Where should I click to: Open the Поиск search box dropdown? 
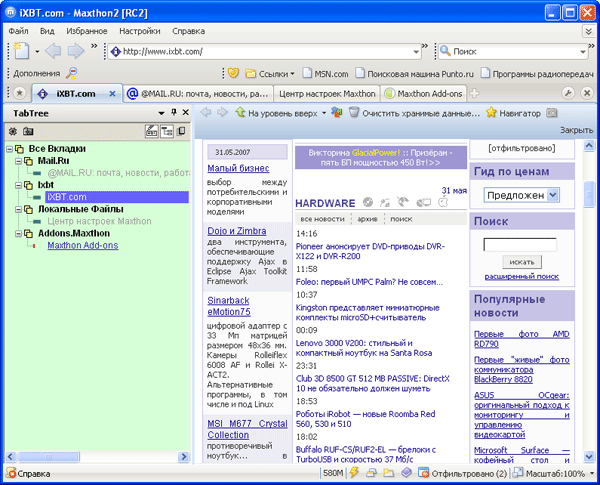tap(582, 52)
